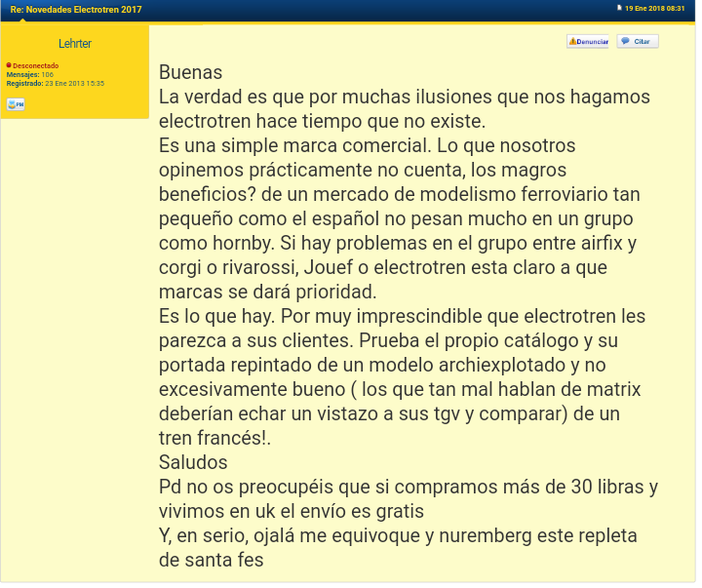Open the 'Re: Novedades Electrotren 2017' post title
702x588 pixels.
tap(76, 10)
